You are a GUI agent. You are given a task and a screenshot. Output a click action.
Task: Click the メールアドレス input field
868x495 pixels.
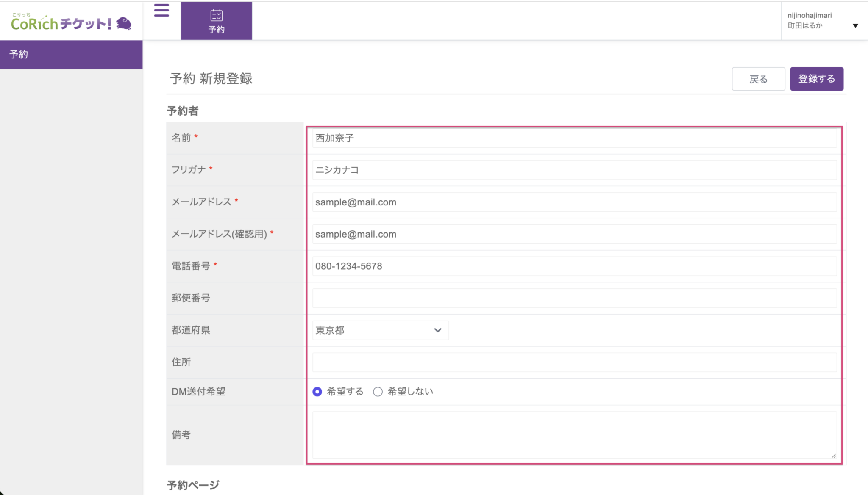(574, 202)
